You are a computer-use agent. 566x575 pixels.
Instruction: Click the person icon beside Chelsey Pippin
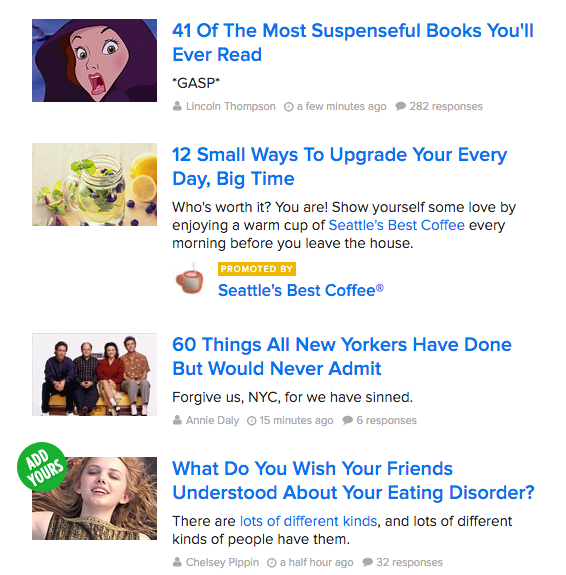[x=177, y=562]
